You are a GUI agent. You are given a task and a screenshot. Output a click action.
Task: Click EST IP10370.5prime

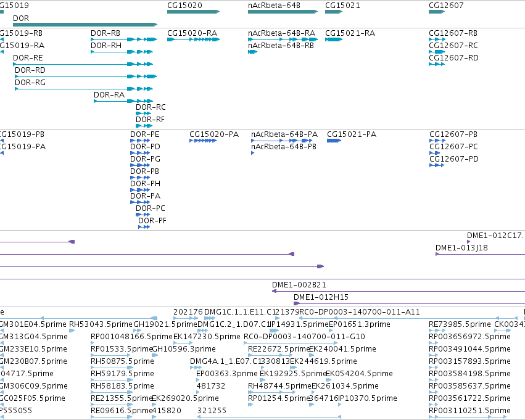point(367,398)
